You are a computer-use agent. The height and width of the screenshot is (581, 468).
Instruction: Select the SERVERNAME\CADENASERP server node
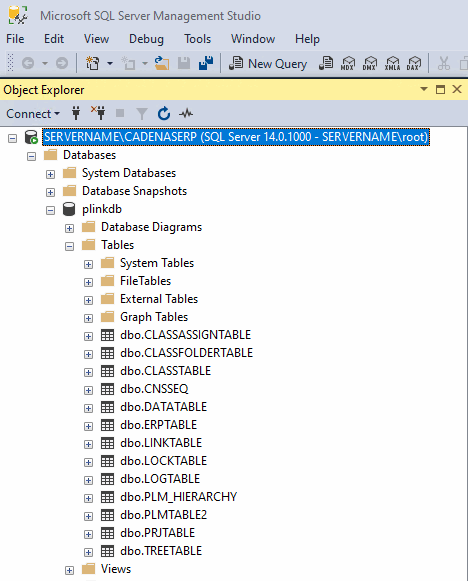click(x=236, y=137)
